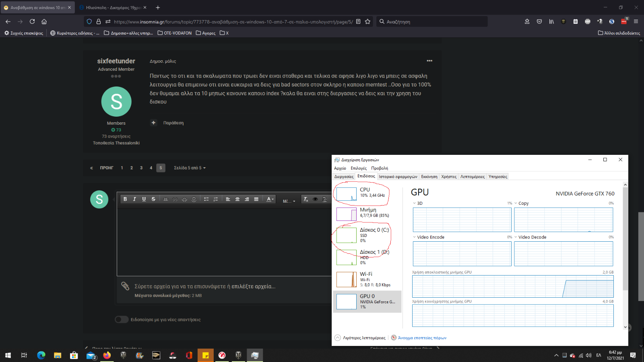Image resolution: width=644 pixels, height=362 pixels.
Task: Open Επιλογές menu in Task Manager
Action: (x=359, y=168)
